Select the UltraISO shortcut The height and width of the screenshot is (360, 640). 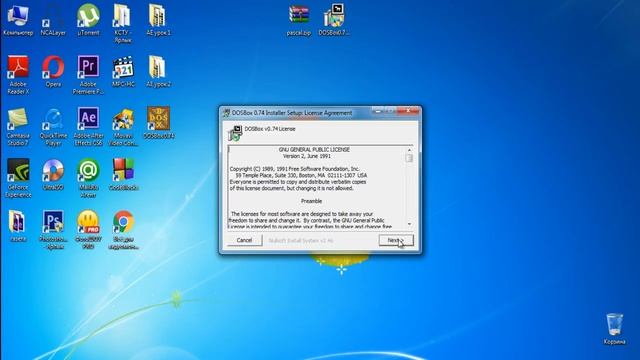click(x=53, y=175)
